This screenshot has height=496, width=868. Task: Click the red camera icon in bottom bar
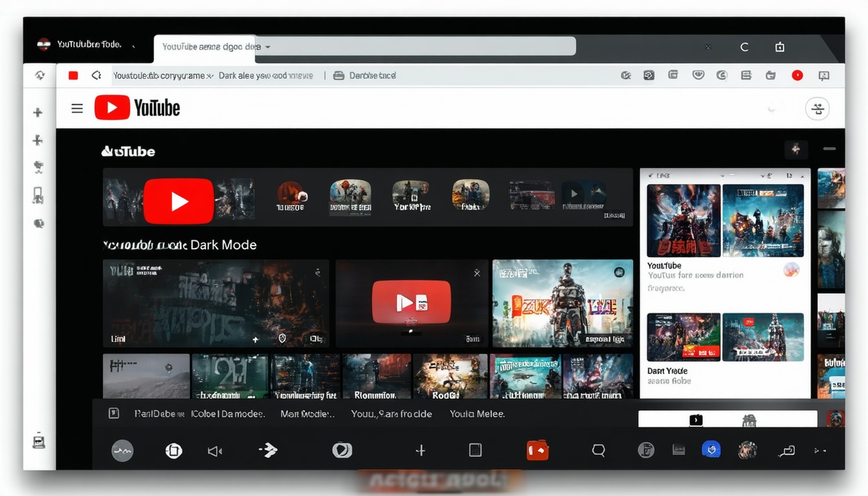537,450
